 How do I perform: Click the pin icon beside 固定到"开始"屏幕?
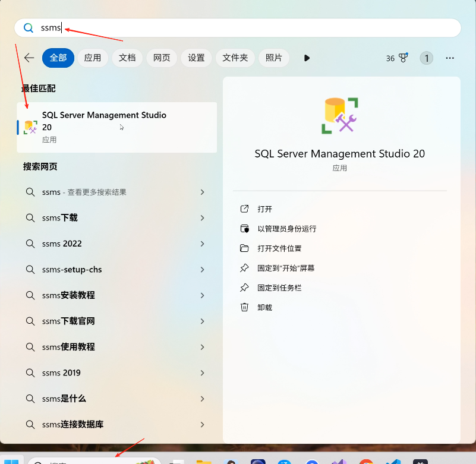[x=244, y=268]
